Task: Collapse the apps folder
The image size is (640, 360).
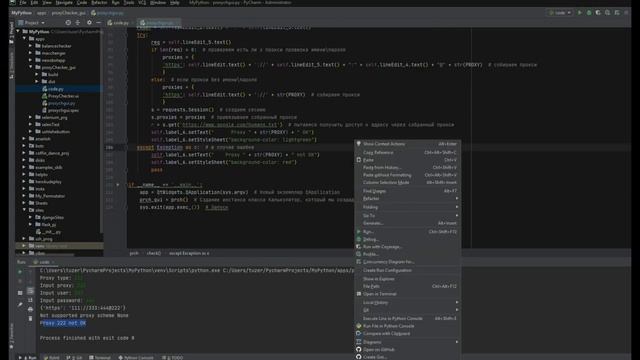Action: pyautogui.click(x=24, y=39)
